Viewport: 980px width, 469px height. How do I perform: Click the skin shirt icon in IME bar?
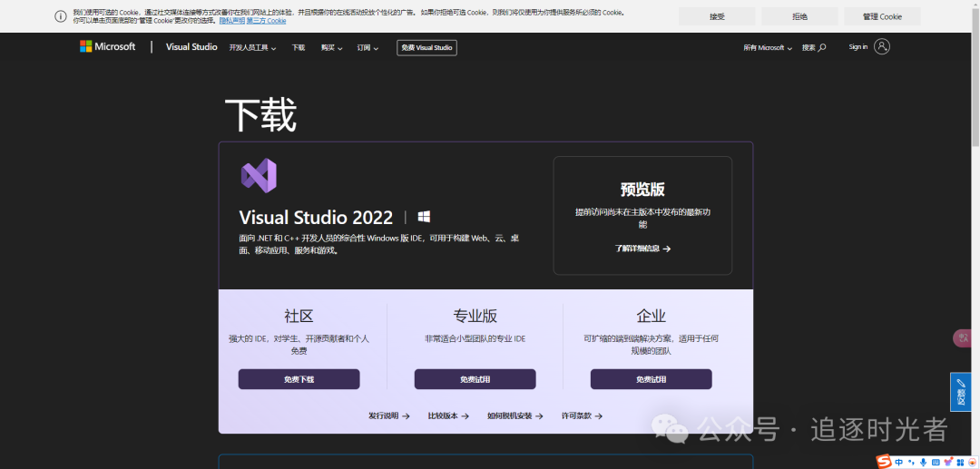pos(948,462)
